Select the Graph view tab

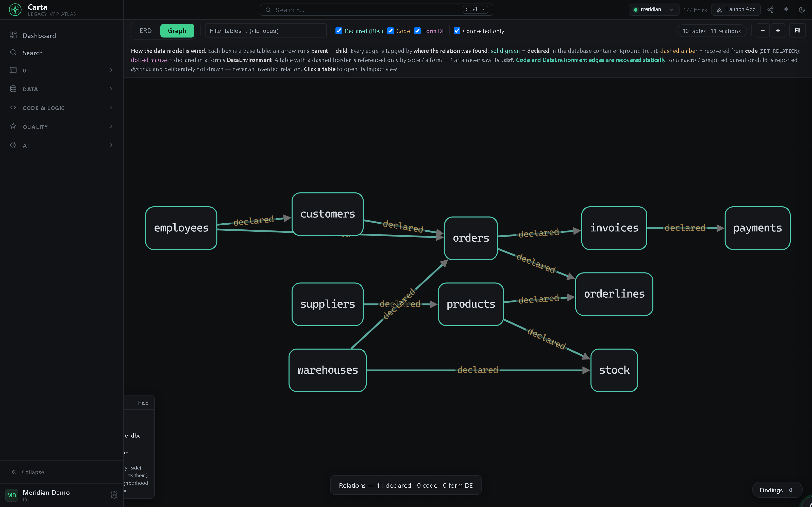(177, 31)
